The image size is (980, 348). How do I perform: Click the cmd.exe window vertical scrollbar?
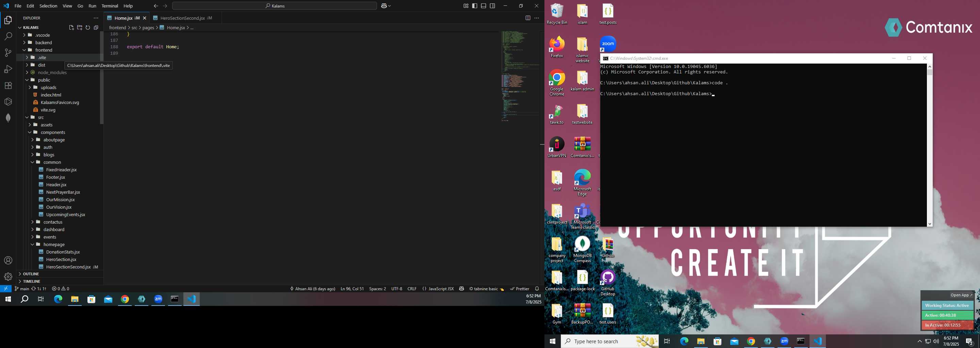tap(930, 145)
